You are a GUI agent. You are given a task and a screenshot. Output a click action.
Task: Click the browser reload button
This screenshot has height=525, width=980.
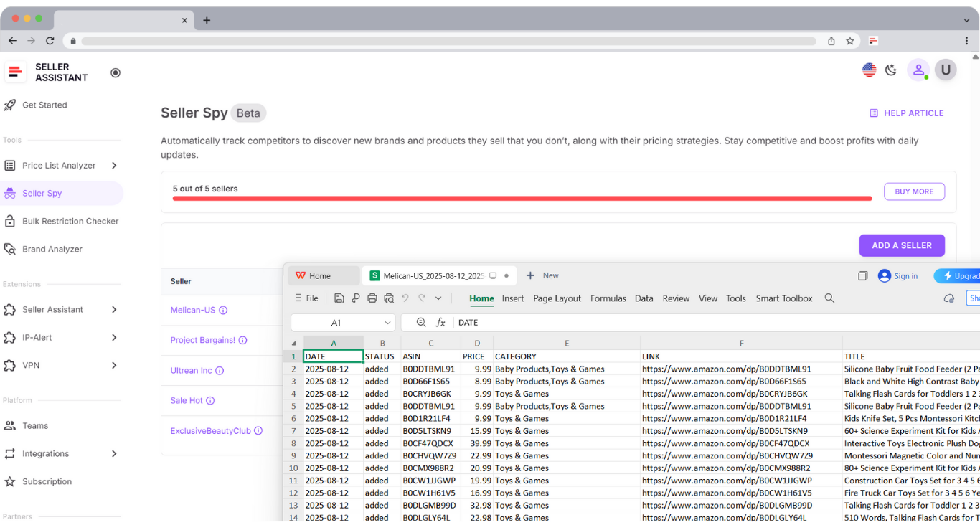pyautogui.click(x=50, y=41)
